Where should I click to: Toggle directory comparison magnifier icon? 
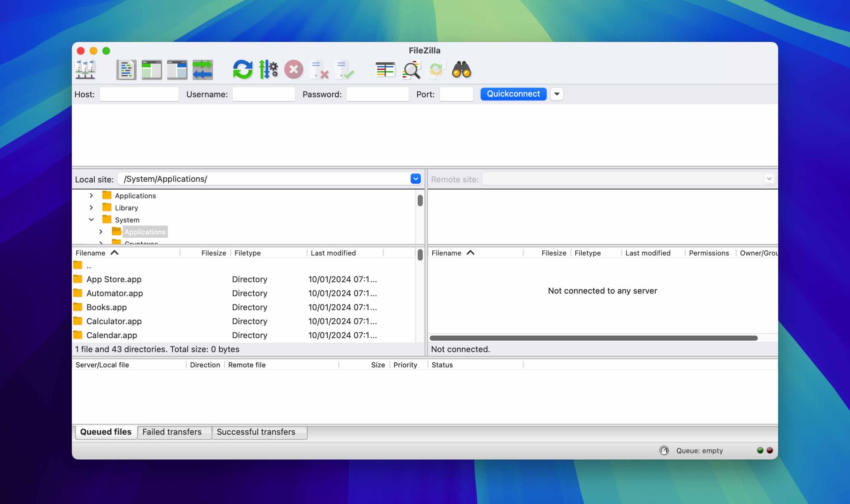coord(411,70)
